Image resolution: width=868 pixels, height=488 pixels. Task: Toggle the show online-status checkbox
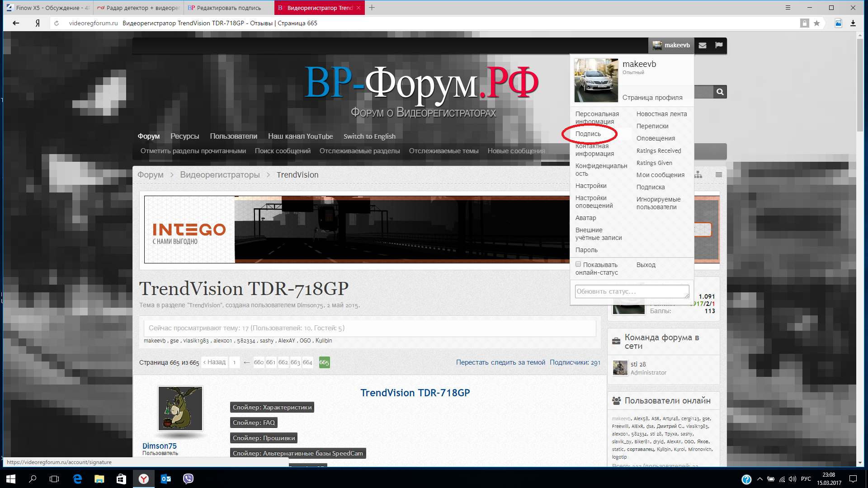click(578, 264)
